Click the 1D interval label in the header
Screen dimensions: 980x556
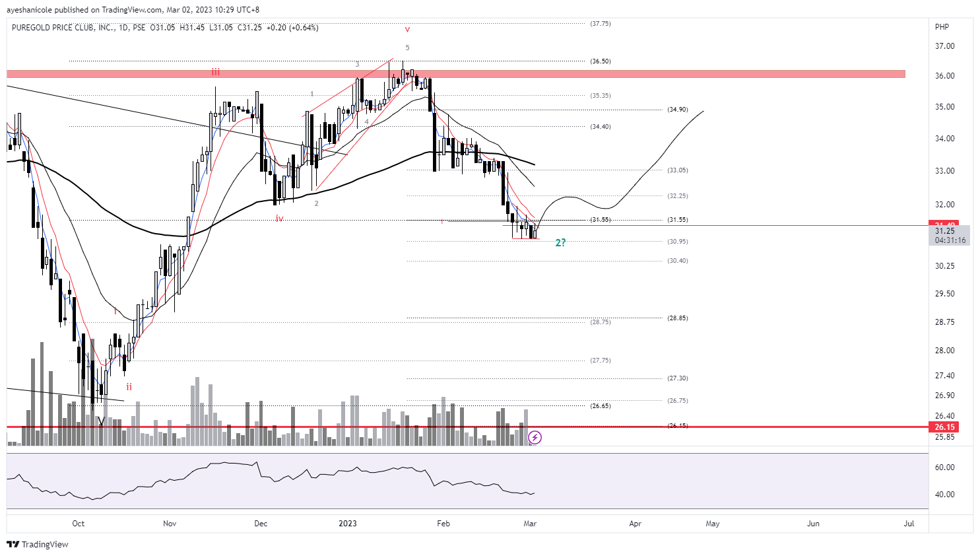click(123, 28)
